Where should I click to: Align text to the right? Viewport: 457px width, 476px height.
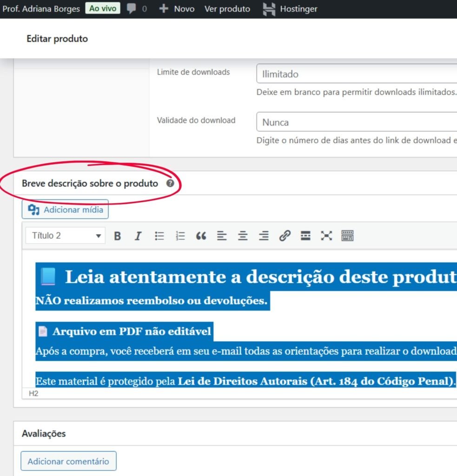point(264,236)
